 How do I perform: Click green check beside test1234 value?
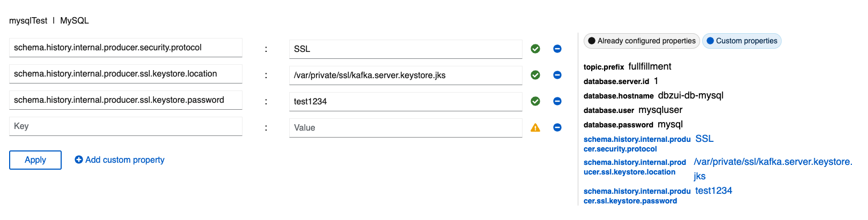[x=535, y=101]
